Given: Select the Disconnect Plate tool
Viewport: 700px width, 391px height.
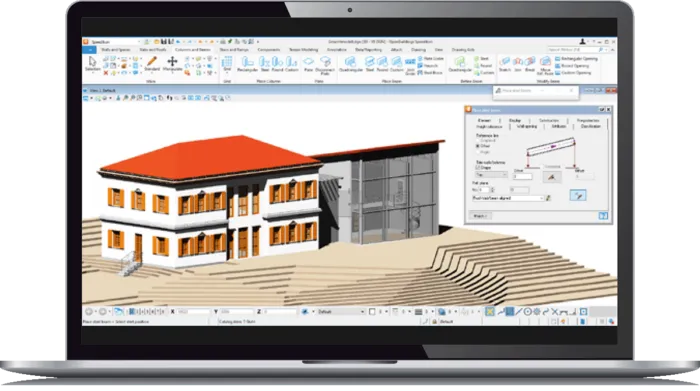Looking at the screenshot, I should [325, 65].
